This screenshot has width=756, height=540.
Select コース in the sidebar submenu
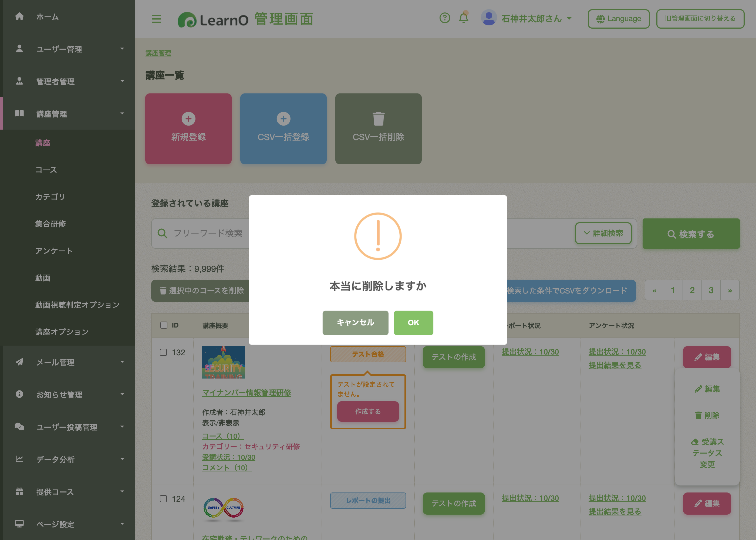tap(46, 170)
